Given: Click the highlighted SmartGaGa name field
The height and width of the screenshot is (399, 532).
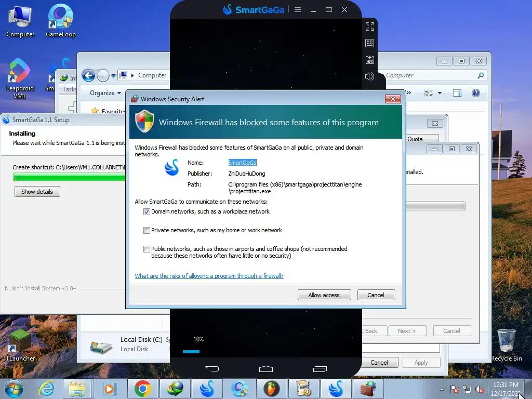Looking at the screenshot, I should [x=243, y=163].
